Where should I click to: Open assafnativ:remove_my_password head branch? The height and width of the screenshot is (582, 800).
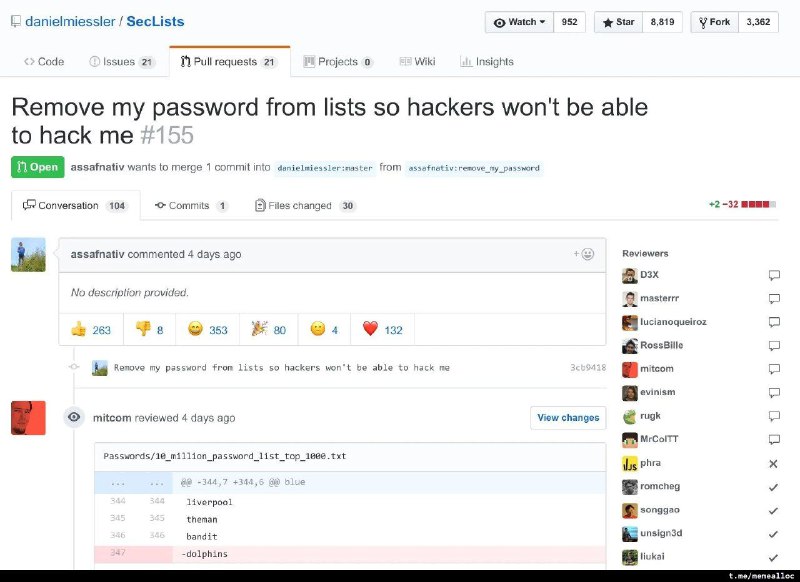[474, 168]
